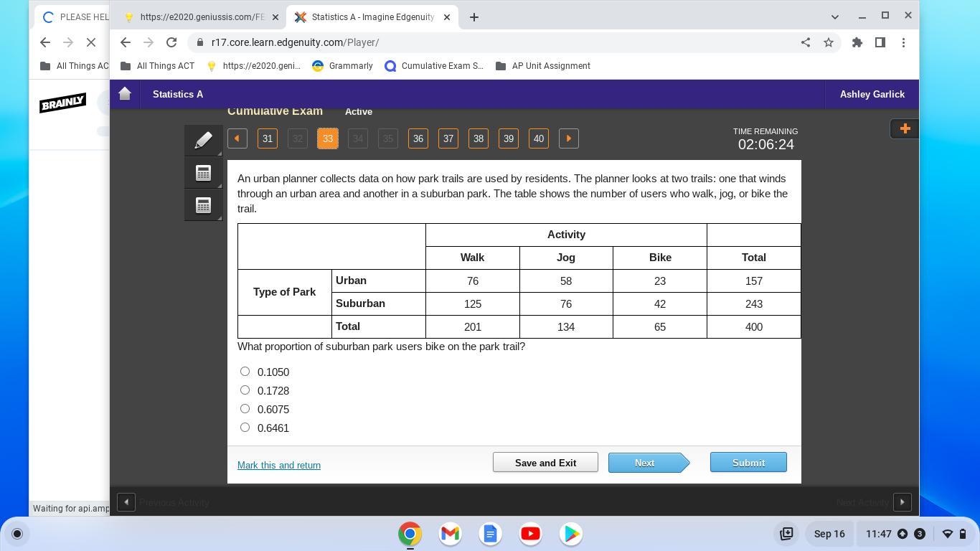Image resolution: width=980 pixels, height=551 pixels.
Task: Click the Submit button
Action: (x=748, y=463)
